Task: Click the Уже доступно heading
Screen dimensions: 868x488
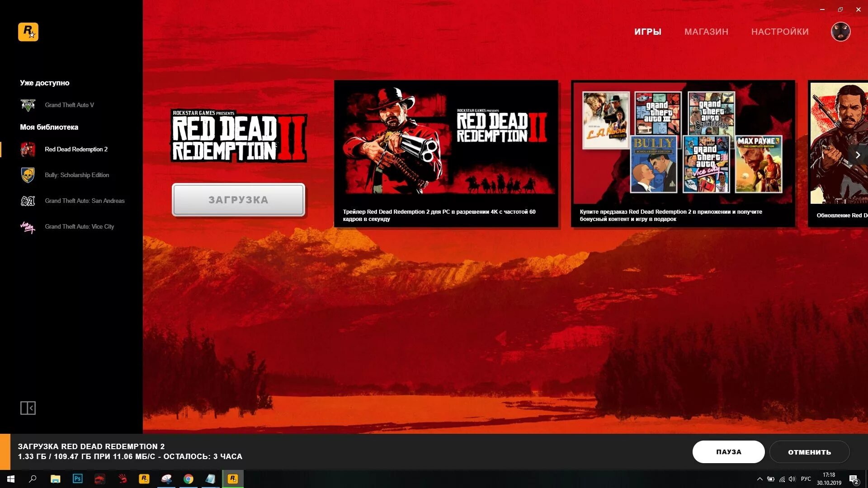Action: (45, 83)
